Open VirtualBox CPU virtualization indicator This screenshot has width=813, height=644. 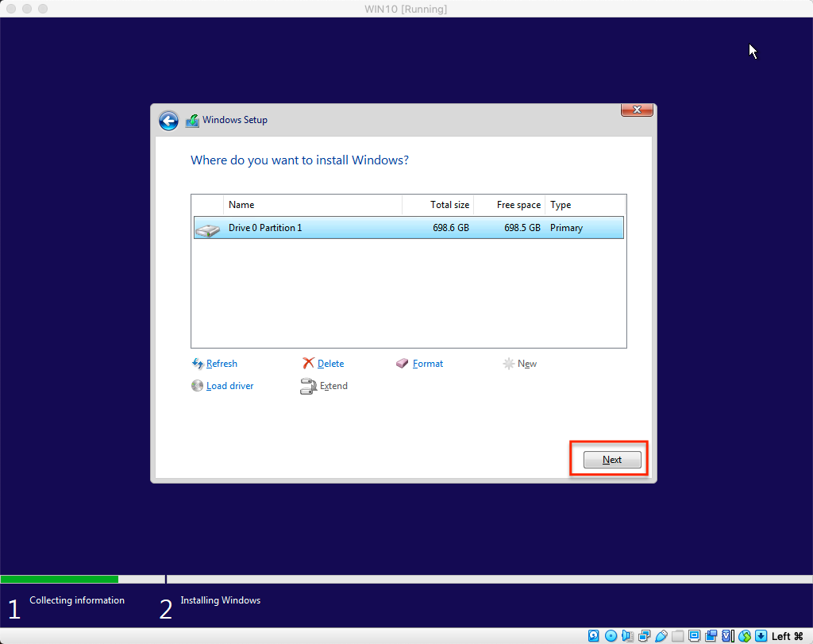(x=728, y=636)
